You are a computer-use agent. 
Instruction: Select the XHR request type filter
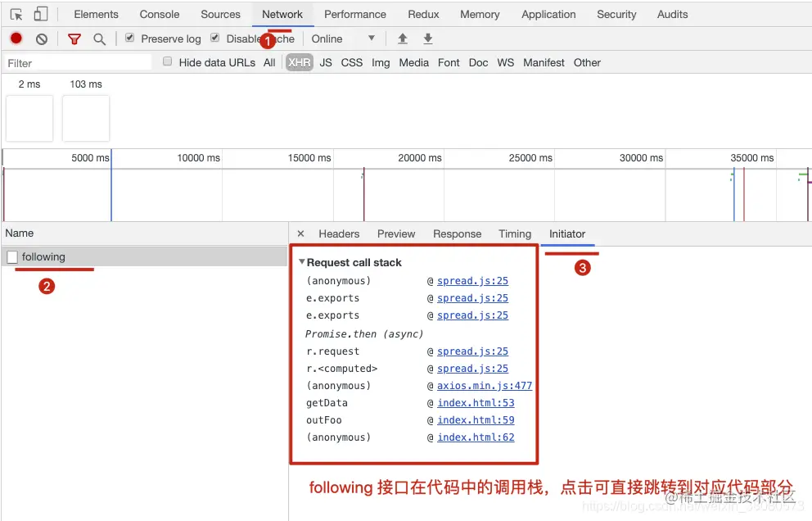[299, 61]
